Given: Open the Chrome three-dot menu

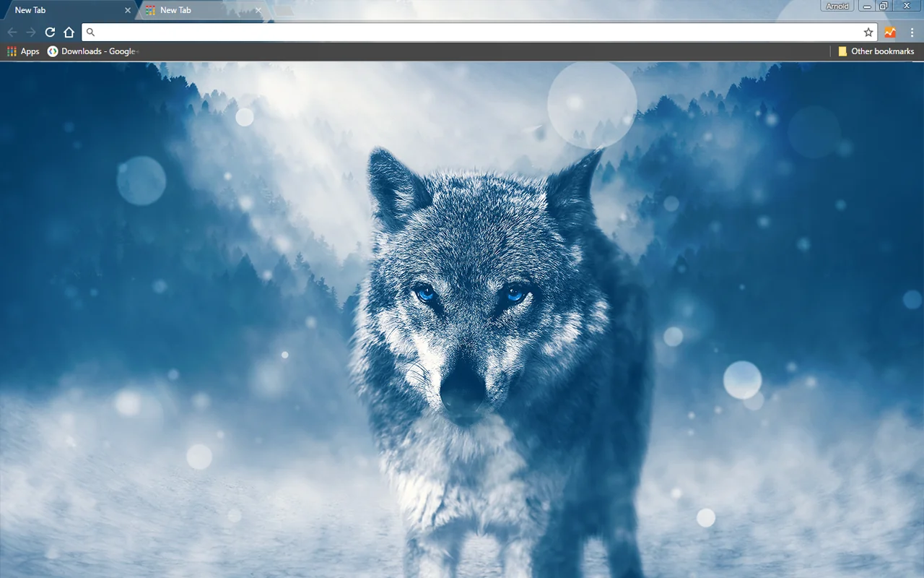Looking at the screenshot, I should [912, 32].
